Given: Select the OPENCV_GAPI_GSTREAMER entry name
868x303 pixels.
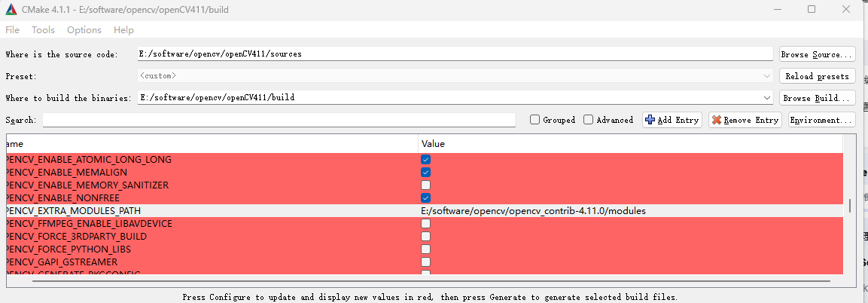Looking at the screenshot, I should click(62, 262).
